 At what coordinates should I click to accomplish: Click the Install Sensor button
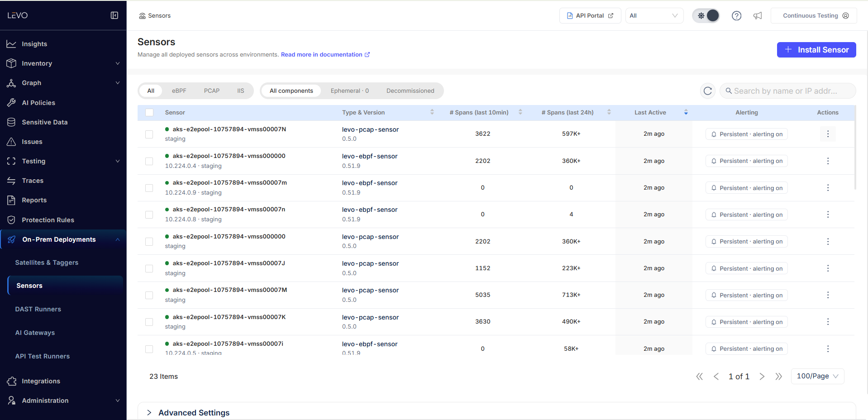point(816,50)
